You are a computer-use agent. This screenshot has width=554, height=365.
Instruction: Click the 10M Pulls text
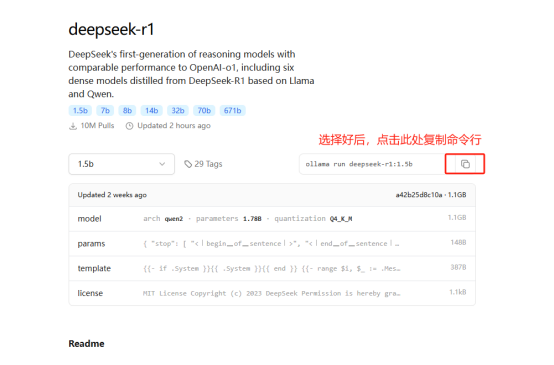(98, 126)
